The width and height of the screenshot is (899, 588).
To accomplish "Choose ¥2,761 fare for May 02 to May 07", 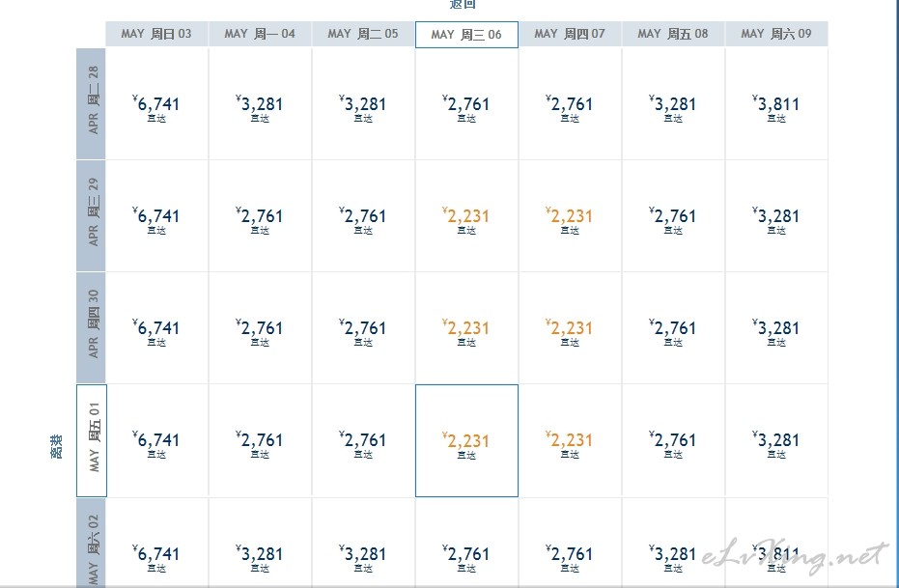I will point(570,553).
